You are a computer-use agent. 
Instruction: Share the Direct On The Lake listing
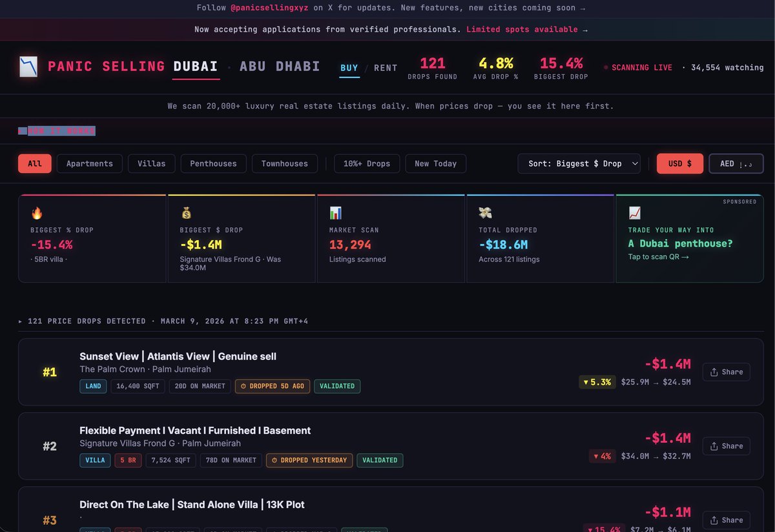point(727,520)
